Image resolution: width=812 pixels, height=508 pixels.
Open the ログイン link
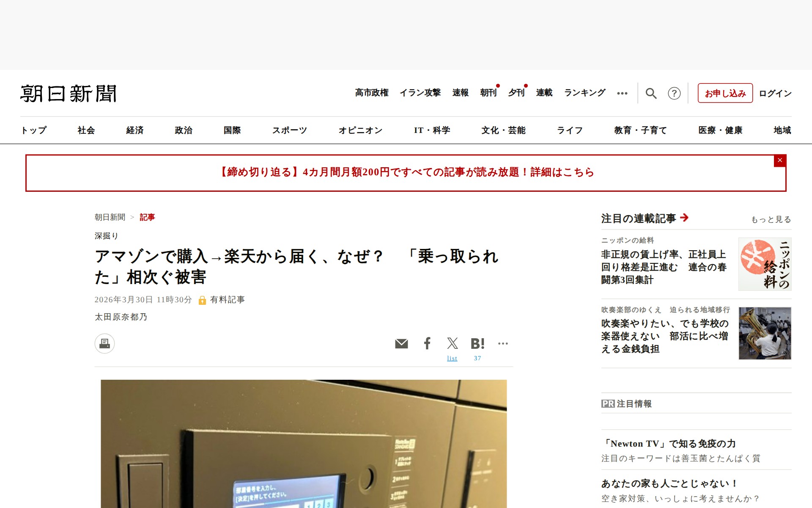tap(775, 93)
